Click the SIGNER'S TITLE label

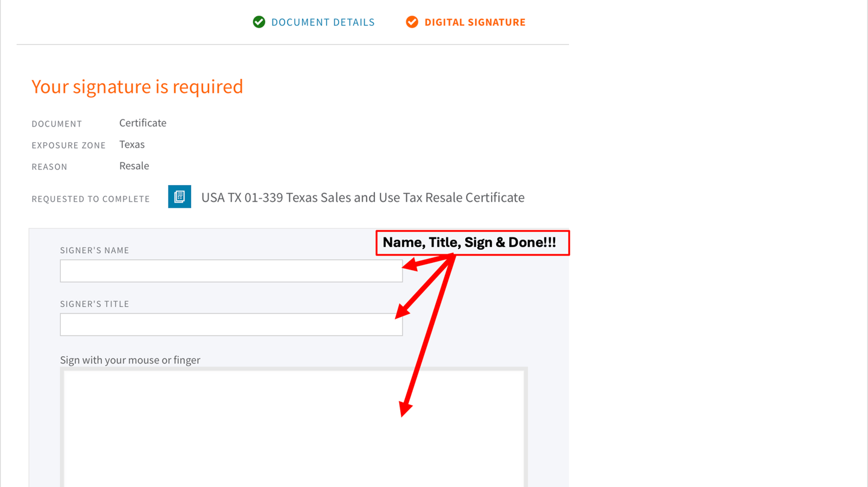coord(95,304)
